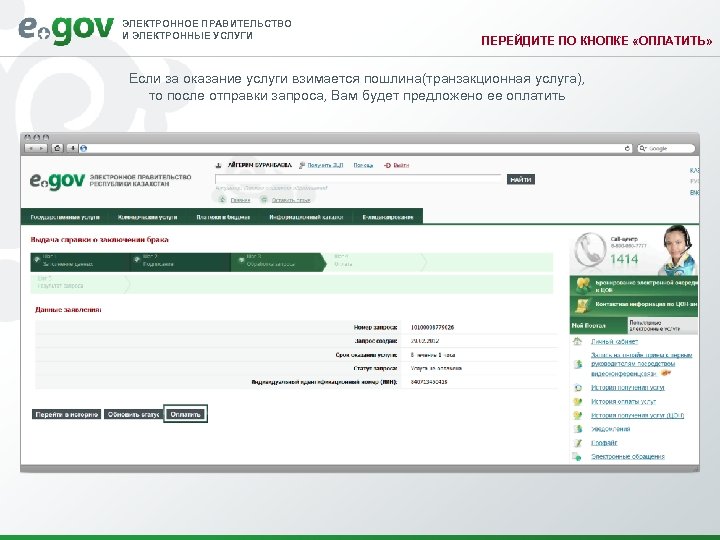
Task: Open 'Платежи в бюджет' menu tab
Action: pyautogui.click(x=223, y=217)
